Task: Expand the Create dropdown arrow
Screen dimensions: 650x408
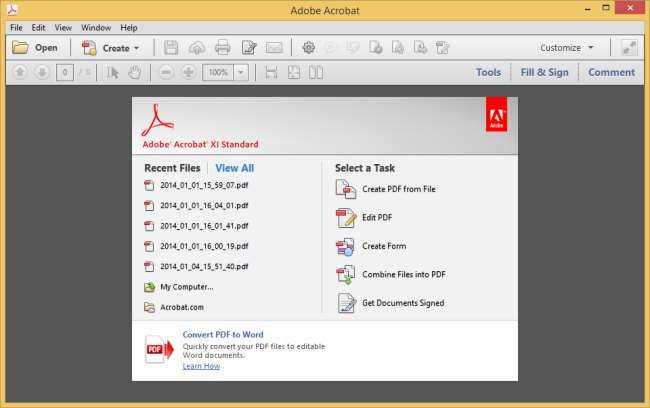Action: 136,48
